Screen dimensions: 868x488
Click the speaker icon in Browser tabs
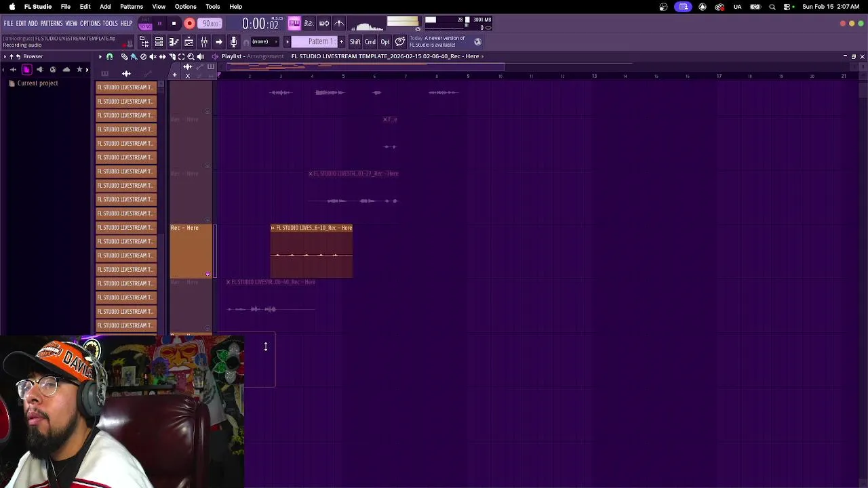(40, 69)
